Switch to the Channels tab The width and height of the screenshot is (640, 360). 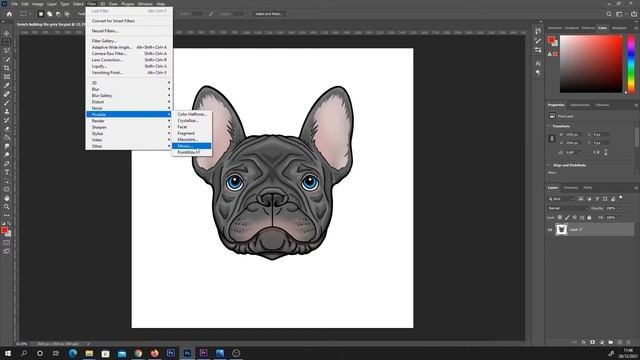[571, 188]
